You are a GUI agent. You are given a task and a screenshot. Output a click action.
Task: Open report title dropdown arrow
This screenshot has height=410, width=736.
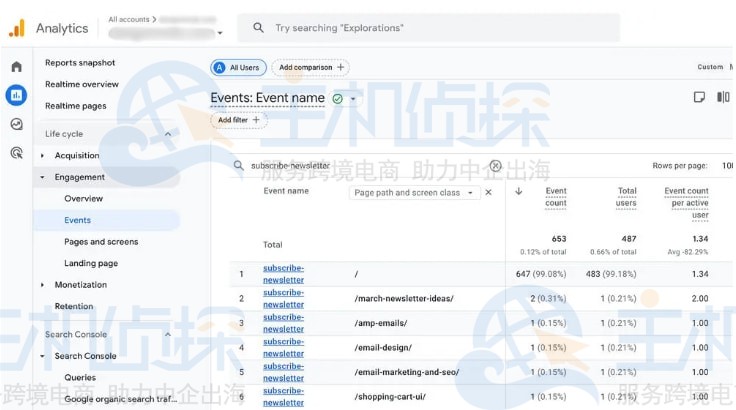[353, 99]
